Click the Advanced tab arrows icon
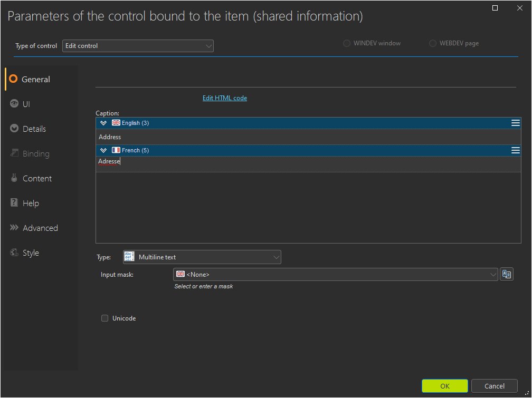 [x=14, y=228]
